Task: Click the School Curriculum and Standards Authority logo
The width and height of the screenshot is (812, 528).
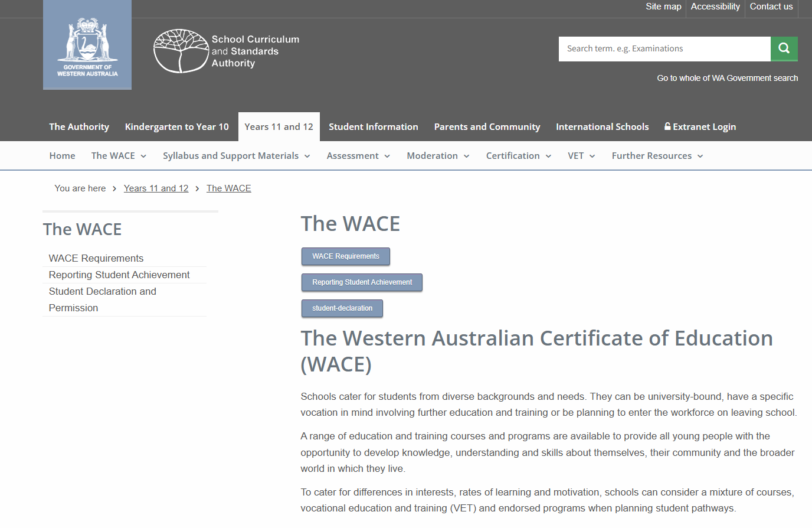Action: [x=227, y=51]
